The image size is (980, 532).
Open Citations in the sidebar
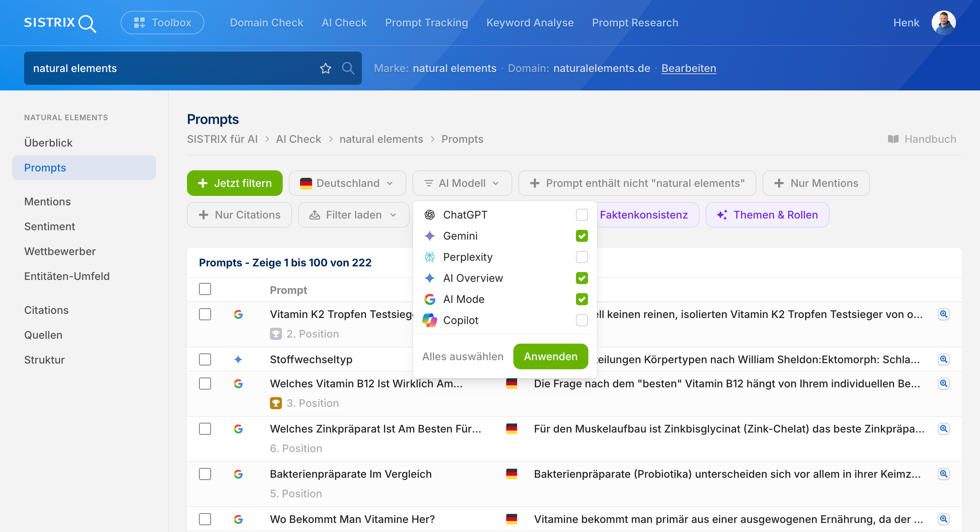(x=46, y=310)
